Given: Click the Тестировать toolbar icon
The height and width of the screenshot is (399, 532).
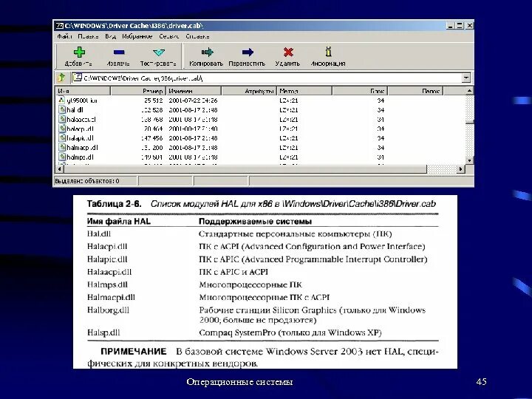Looking at the screenshot, I should click(158, 52).
